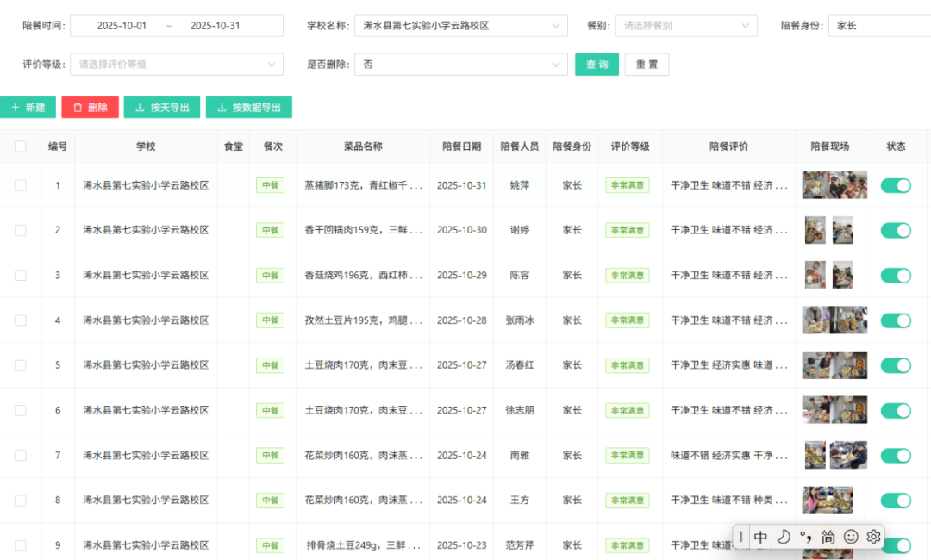Toggle IME punctuation mode icon
Screen dimensions: 931x560
(805, 537)
